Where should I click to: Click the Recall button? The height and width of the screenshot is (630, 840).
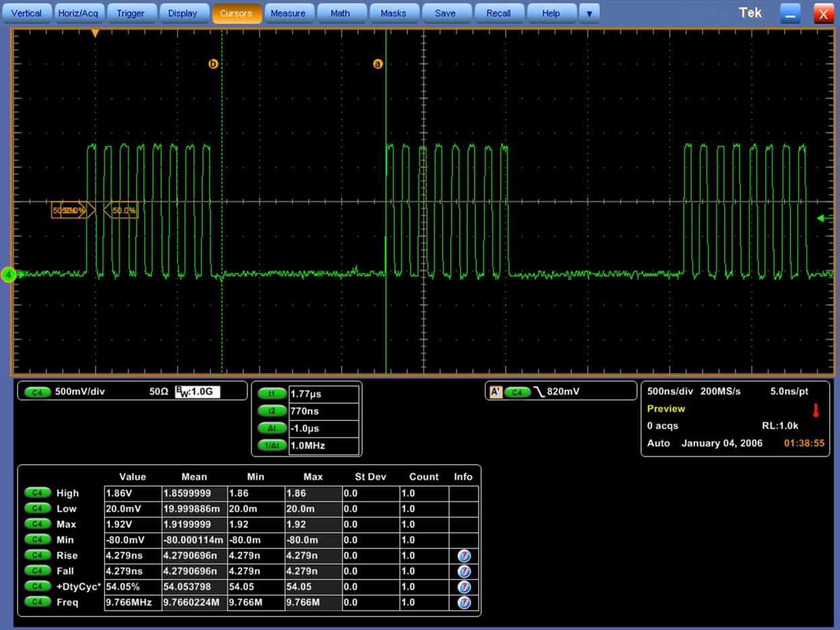[498, 13]
